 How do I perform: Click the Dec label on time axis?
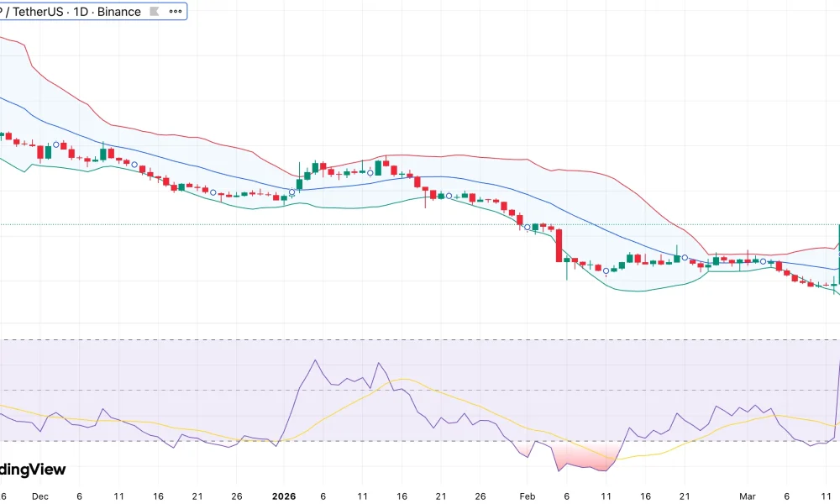click(x=39, y=496)
